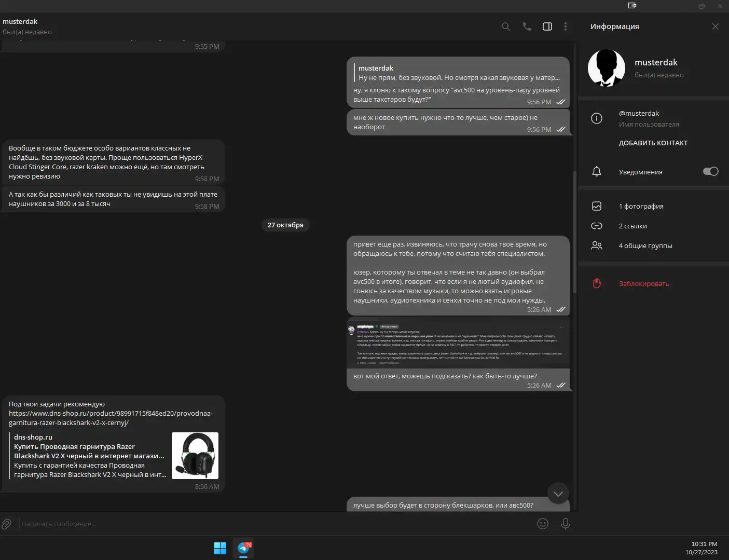Toggle the Уведомления notifications switch
The image size is (729, 560).
pyautogui.click(x=710, y=172)
